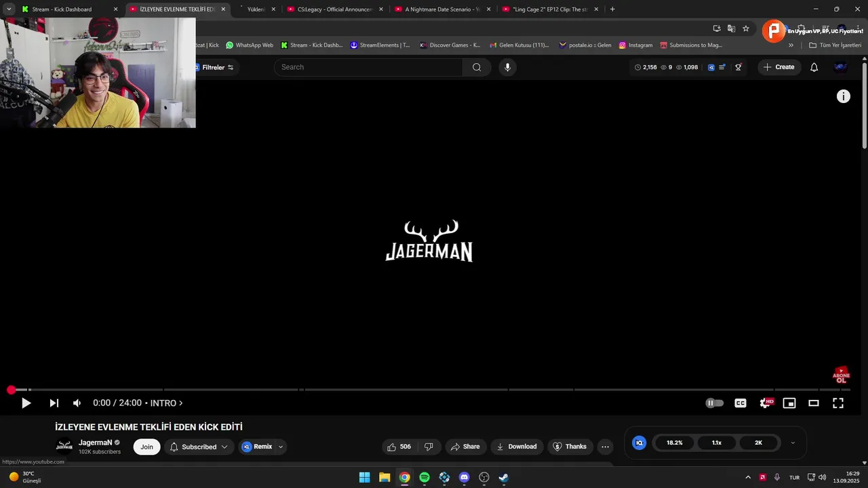Screen dimensions: 868x488
Task: Skip to next video button
Action: click(x=54, y=403)
